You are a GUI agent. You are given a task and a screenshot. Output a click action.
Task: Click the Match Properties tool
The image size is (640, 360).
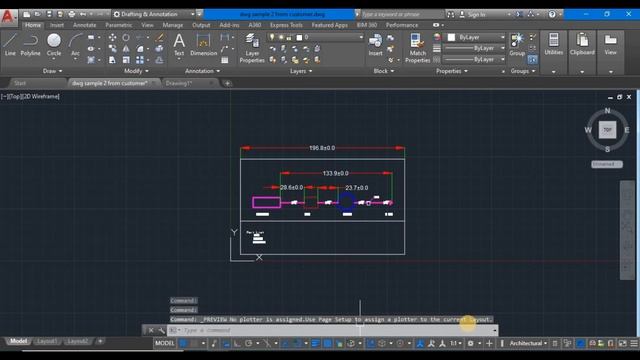(417, 48)
